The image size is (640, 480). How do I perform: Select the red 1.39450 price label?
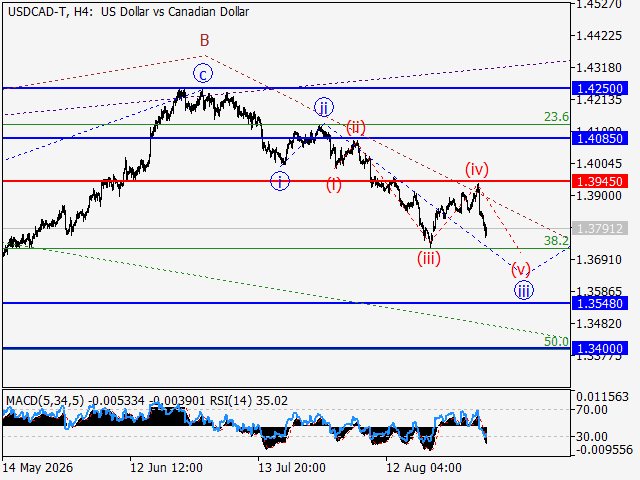600,181
